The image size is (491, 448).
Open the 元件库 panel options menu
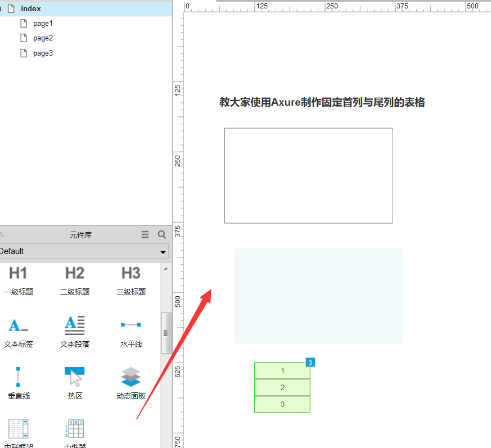145,234
